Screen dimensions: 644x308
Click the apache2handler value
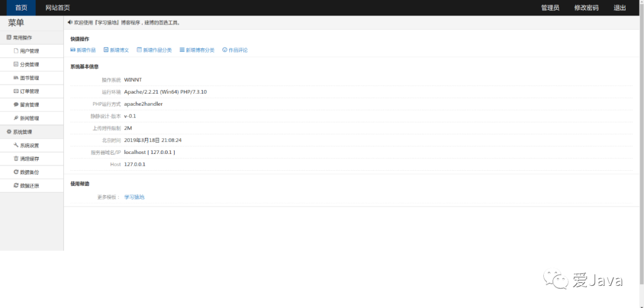point(143,104)
